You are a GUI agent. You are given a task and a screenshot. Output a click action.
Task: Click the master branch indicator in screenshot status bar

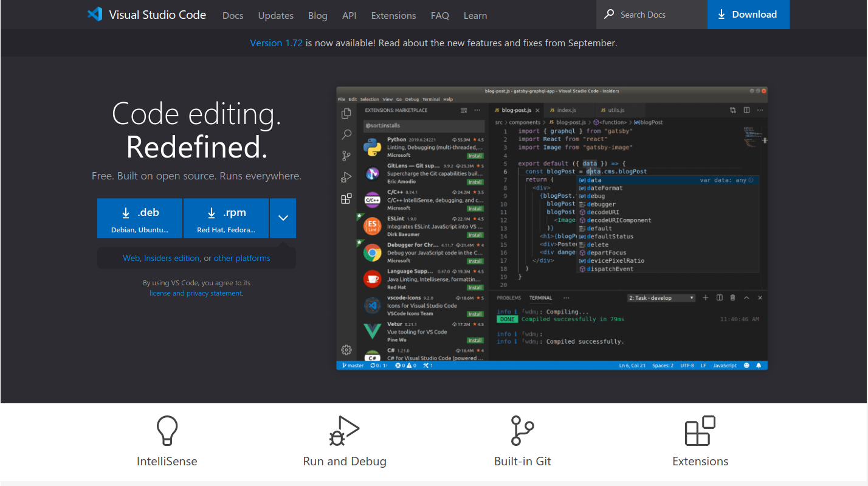point(353,366)
